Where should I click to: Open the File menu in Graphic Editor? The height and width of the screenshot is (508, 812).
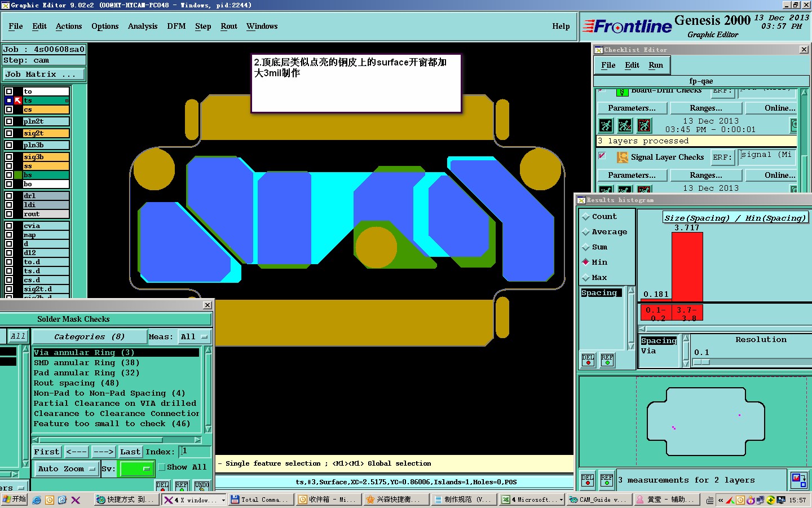[16, 27]
